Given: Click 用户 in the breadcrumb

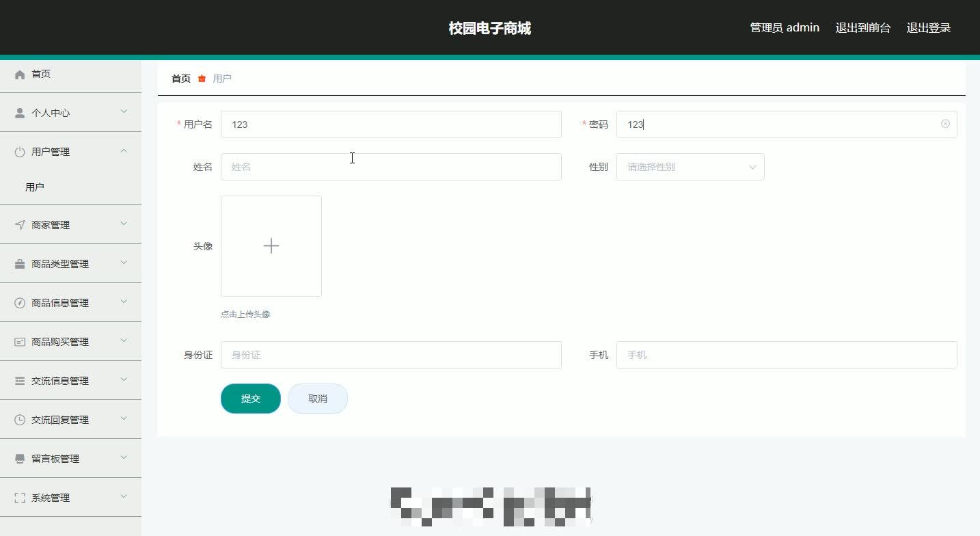Looking at the screenshot, I should 222,79.
